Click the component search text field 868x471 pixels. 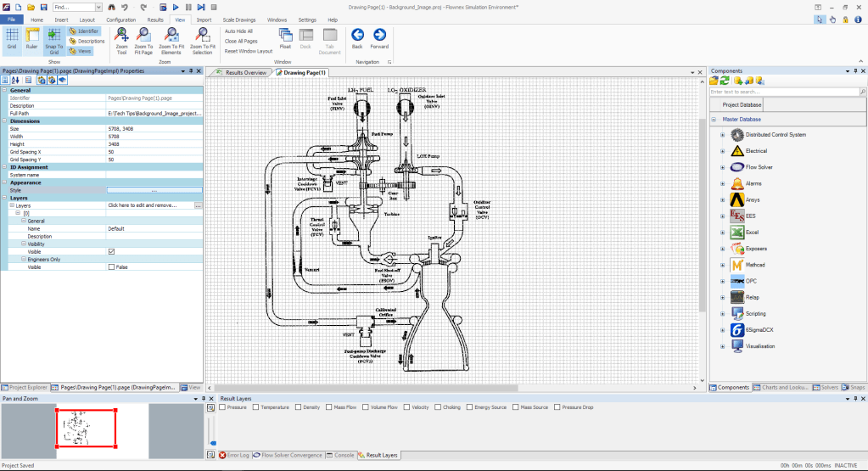pyautogui.click(x=772, y=91)
